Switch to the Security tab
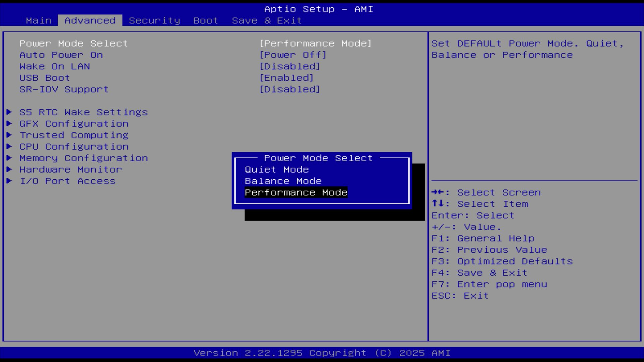The image size is (644, 362). (154, 20)
